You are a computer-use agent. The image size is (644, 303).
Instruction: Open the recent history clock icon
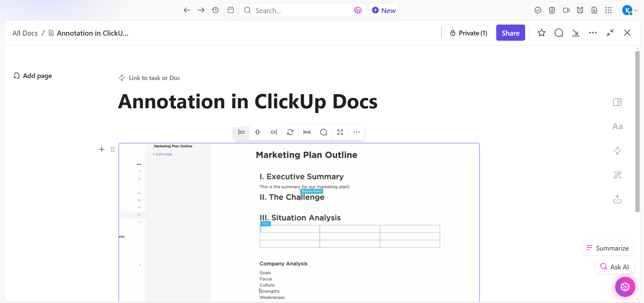click(215, 10)
